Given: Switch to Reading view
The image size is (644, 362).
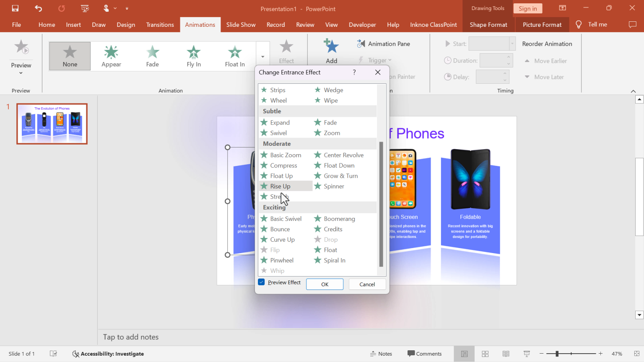Looking at the screenshot, I should tap(506, 354).
